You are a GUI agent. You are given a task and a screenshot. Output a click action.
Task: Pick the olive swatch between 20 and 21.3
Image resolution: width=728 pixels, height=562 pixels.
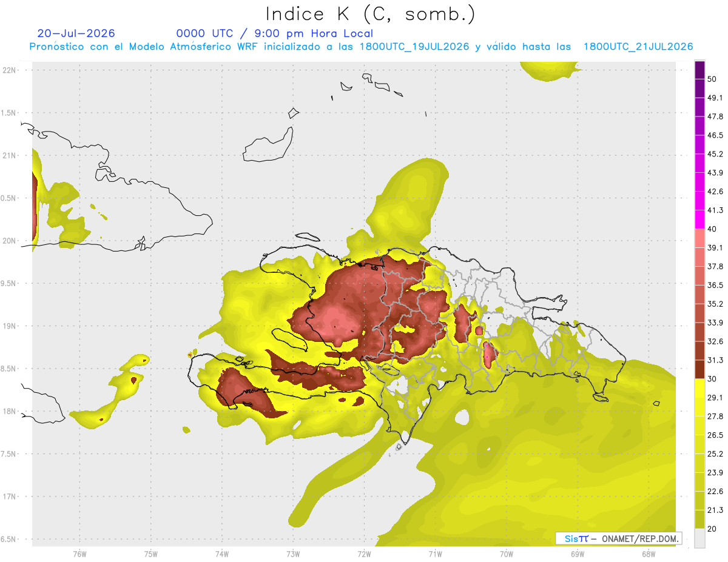coord(699,520)
